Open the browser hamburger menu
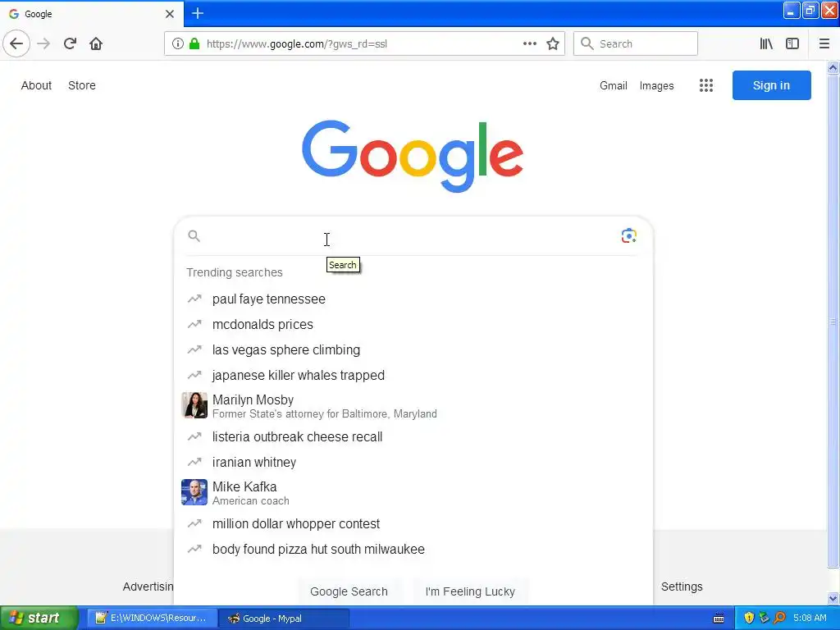Screen dimensions: 840x630 click(824, 43)
